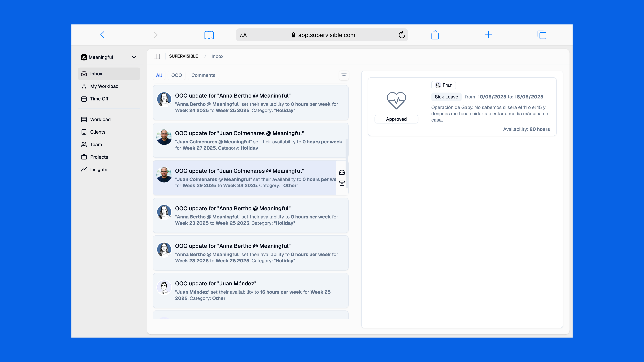Switch to the OOO tab
This screenshot has width=644, height=362.
(x=177, y=75)
